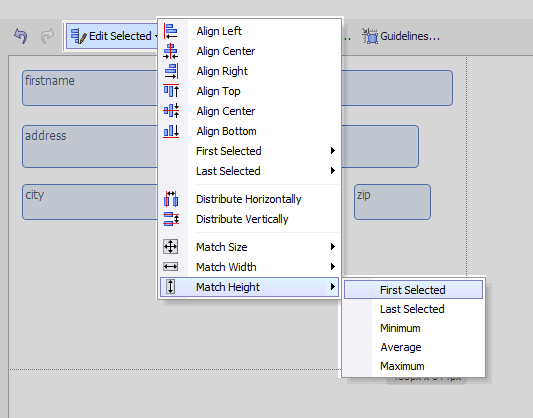
Task: Click the Distribute Horizontally icon
Action: click(171, 199)
